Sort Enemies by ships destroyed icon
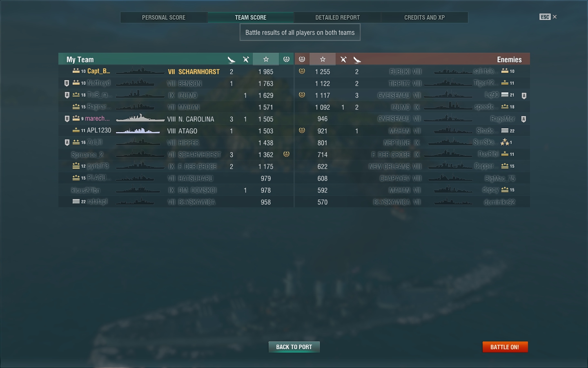Screen dimensions: 588x368 [x=357, y=60]
